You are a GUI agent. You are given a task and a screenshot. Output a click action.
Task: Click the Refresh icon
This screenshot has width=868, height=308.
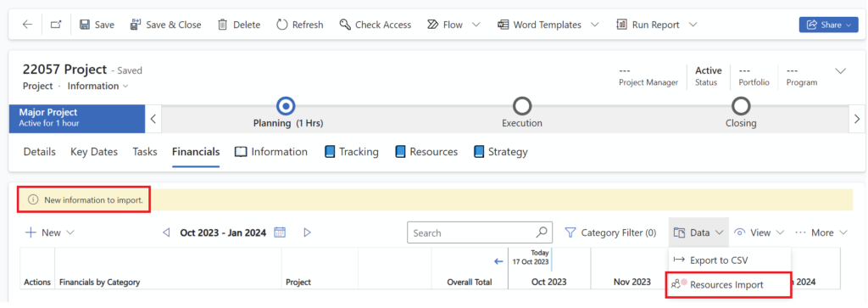click(281, 25)
